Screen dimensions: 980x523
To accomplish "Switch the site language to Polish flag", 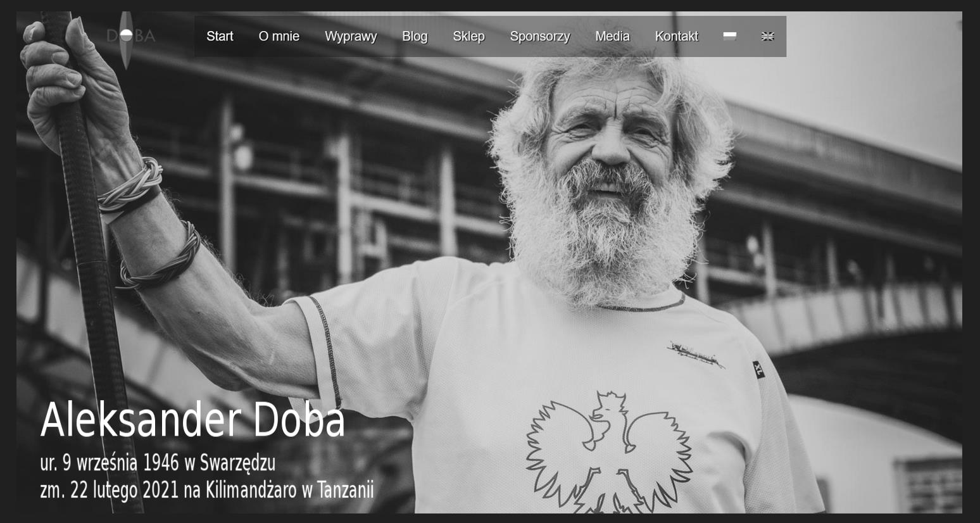I will pyautogui.click(x=729, y=36).
